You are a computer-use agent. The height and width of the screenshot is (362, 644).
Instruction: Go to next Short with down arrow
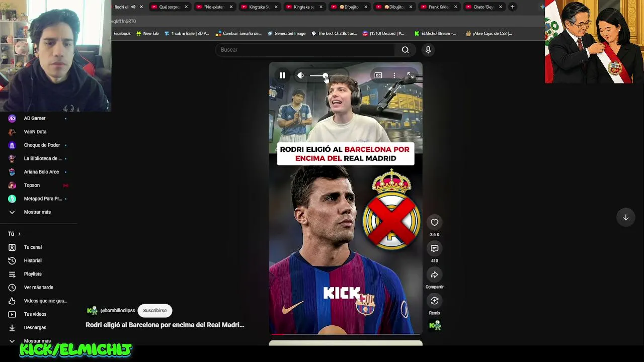coord(626,217)
